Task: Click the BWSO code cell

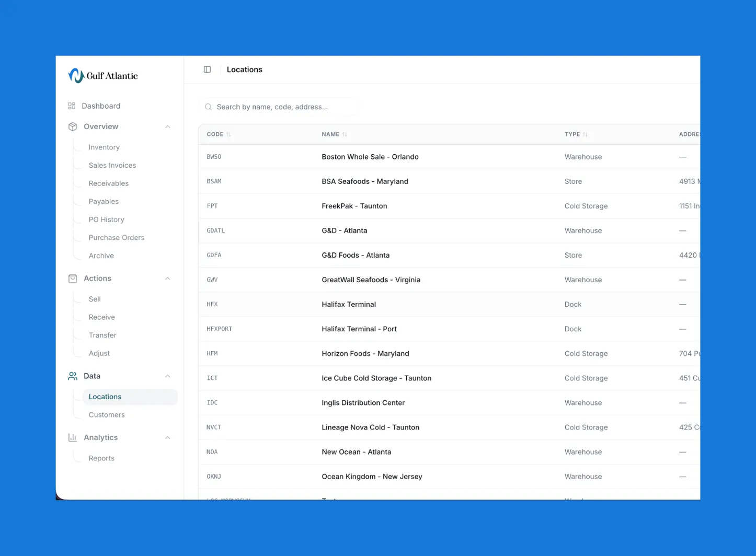Action: (x=214, y=157)
